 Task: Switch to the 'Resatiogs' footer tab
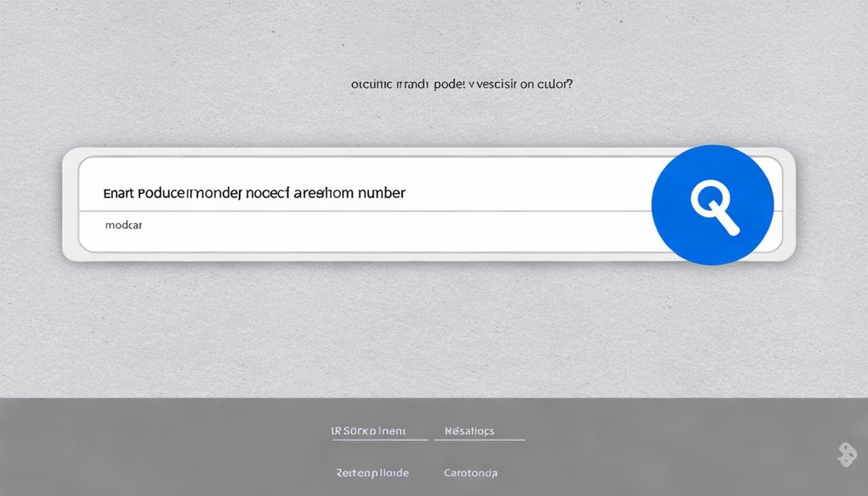click(x=470, y=431)
